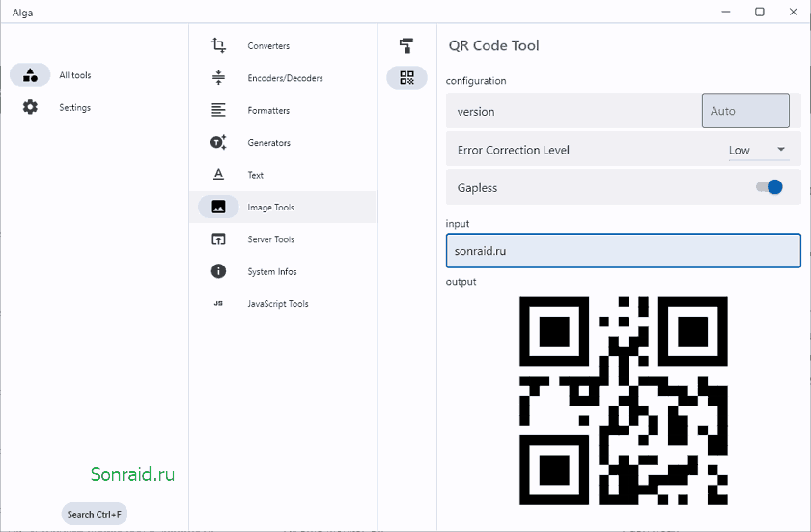Click the Converters crop-rotate icon
Viewport: 811px width, 532px height.
218,45
